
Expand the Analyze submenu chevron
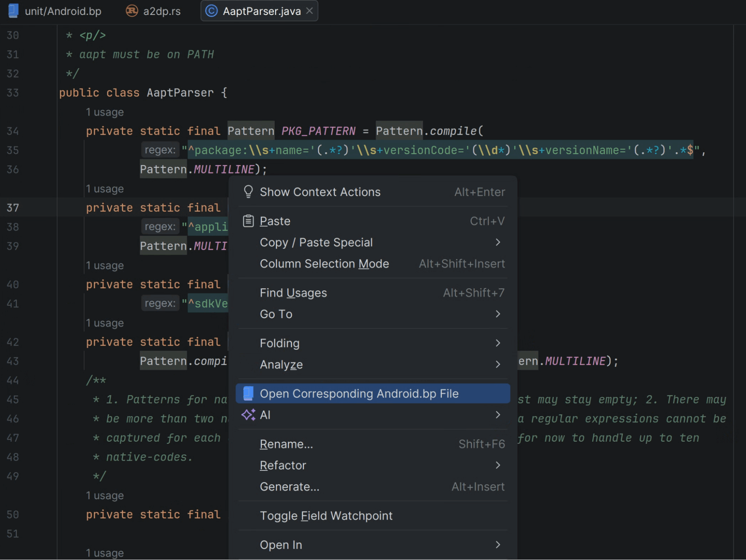(497, 364)
